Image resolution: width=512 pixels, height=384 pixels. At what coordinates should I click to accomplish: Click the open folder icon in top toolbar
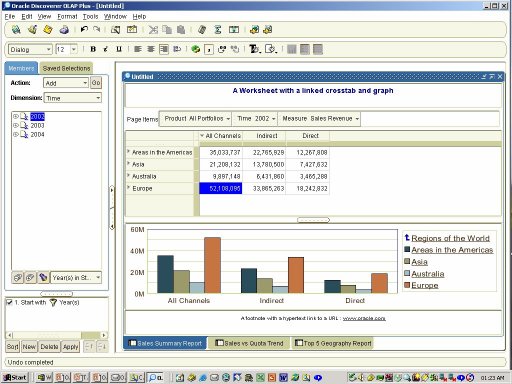32,30
